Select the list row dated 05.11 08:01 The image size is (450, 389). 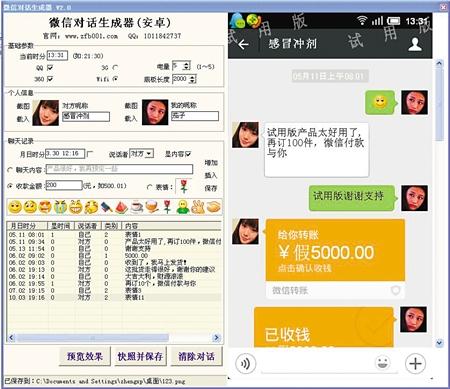[x=114, y=235]
